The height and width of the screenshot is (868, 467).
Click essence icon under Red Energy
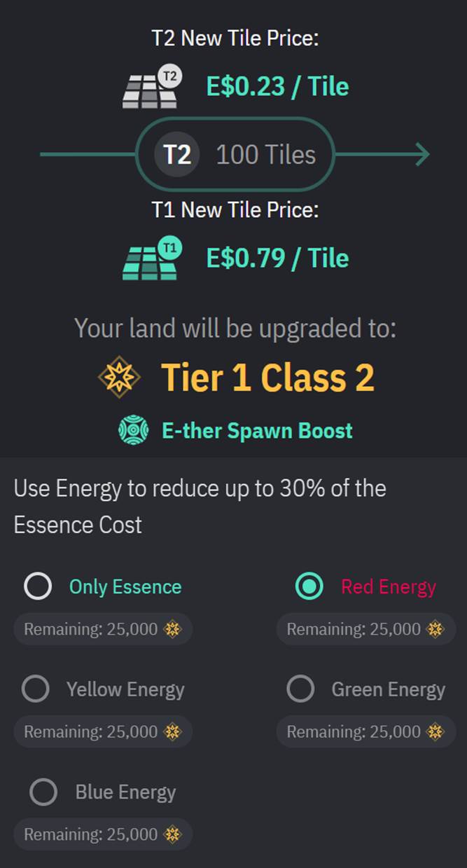pyautogui.click(x=435, y=629)
